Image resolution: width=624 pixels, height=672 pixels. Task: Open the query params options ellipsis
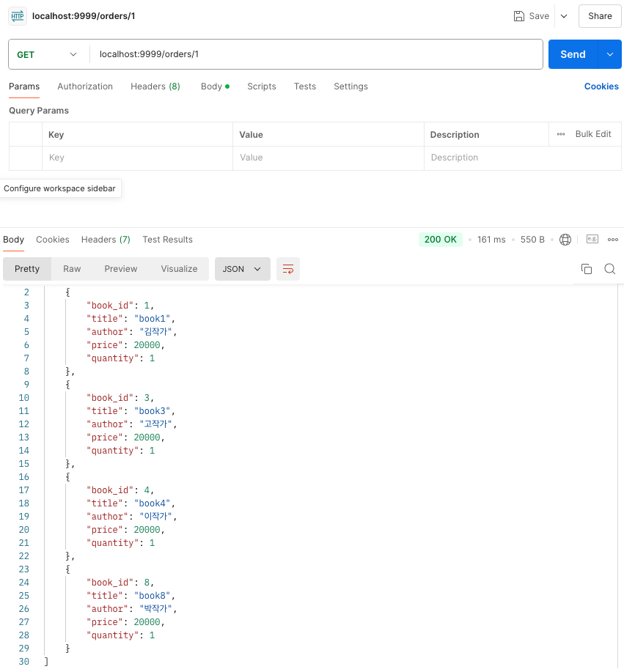pyautogui.click(x=560, y=134)
